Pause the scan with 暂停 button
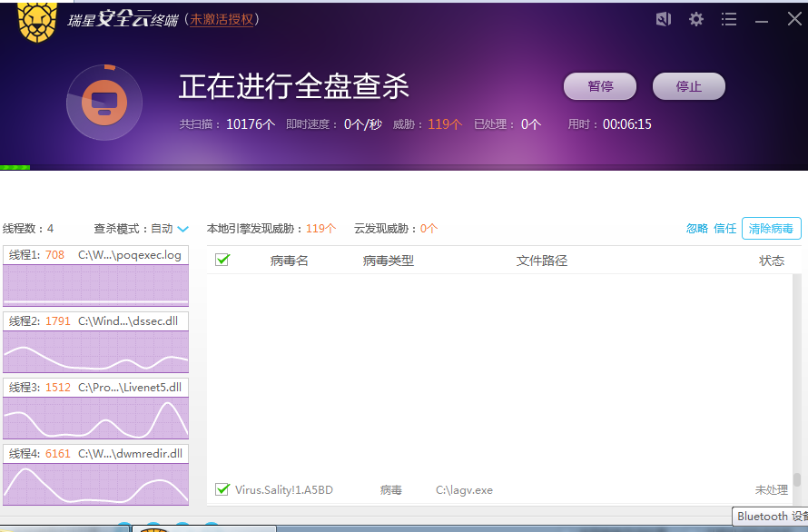 tap(600, 86)
